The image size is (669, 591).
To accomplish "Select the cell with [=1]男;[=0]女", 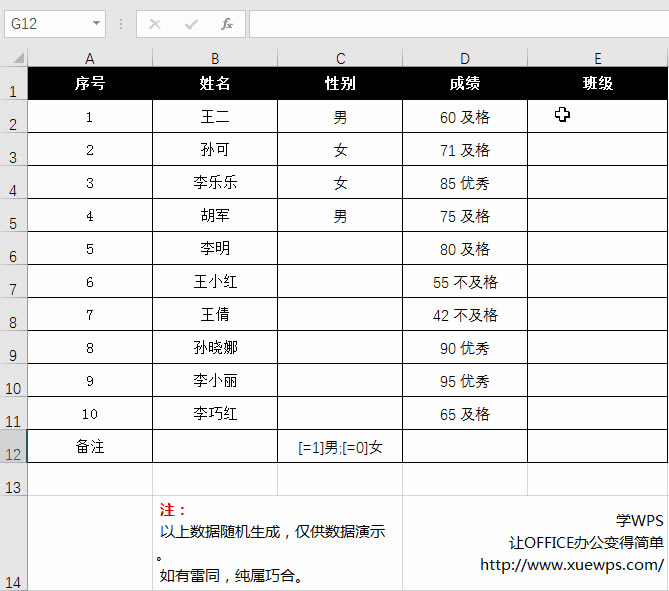I will (340, 446).
